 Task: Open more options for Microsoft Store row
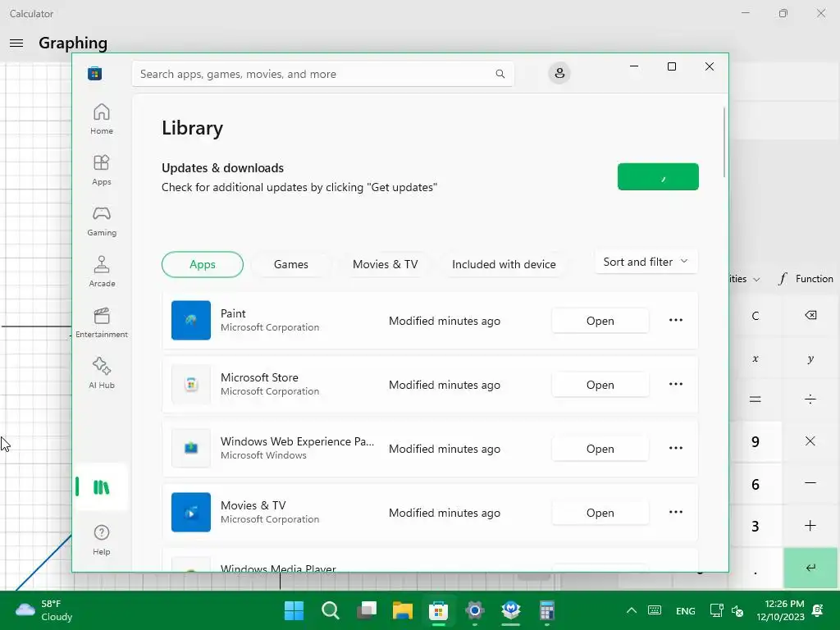[676, 384]
